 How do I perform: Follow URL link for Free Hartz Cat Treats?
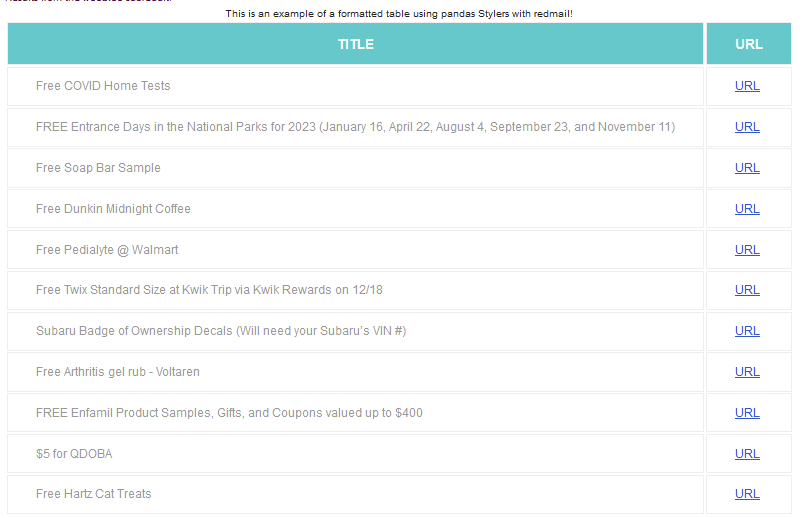tap(747, 494)
